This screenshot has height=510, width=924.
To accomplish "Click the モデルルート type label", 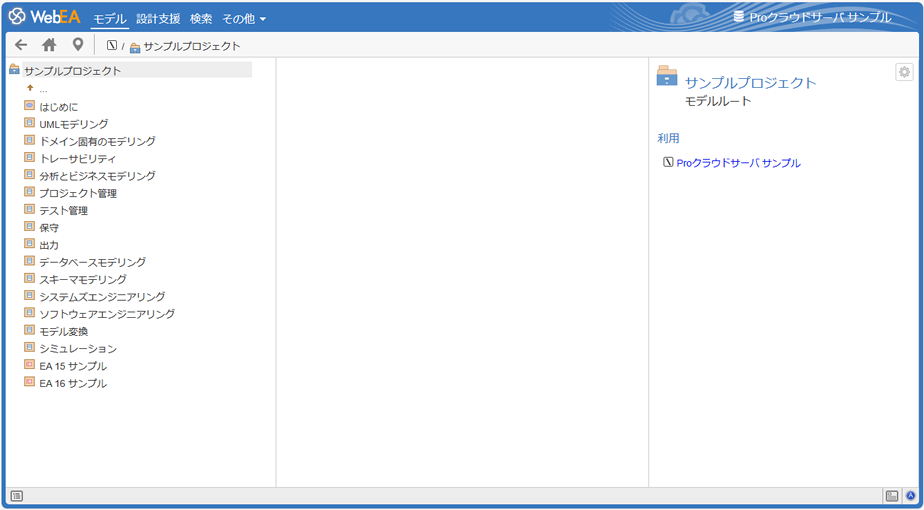I will coord(718,101).
